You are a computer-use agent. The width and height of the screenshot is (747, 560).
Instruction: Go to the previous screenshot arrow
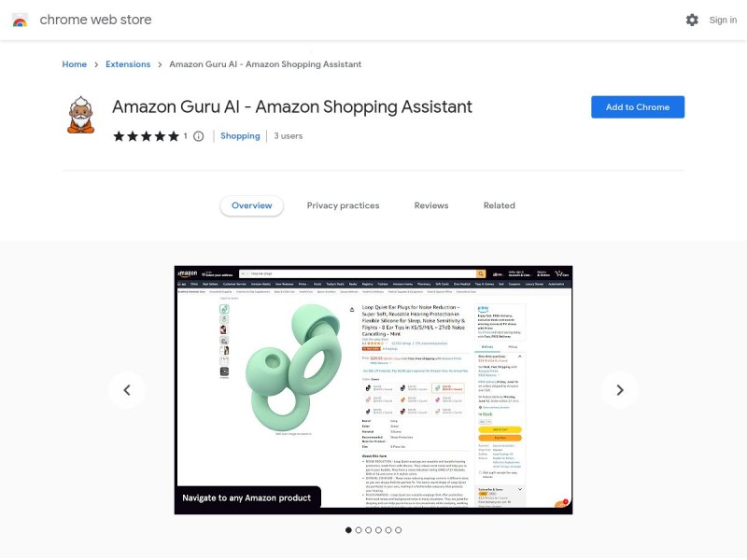point(127,390)
